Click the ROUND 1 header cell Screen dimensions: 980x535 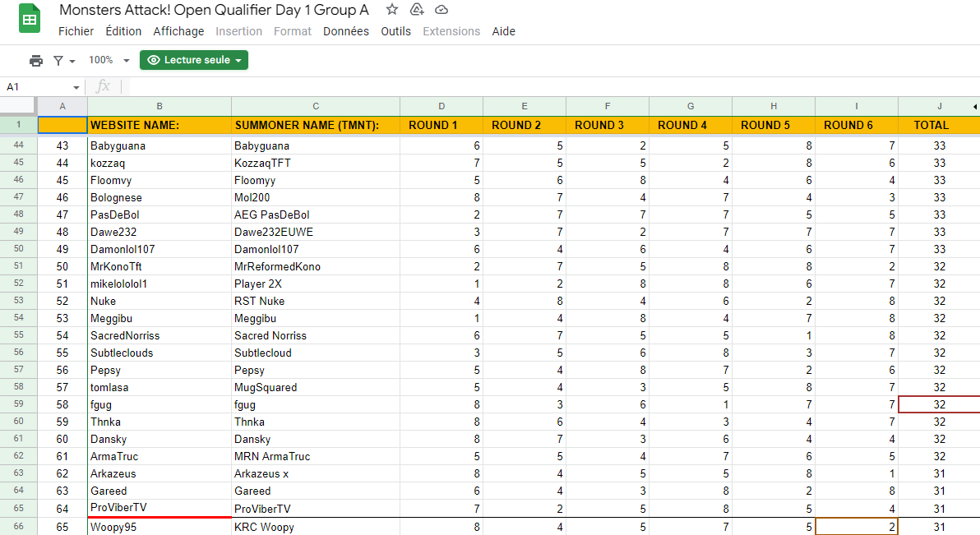click(x=441, y=125)
